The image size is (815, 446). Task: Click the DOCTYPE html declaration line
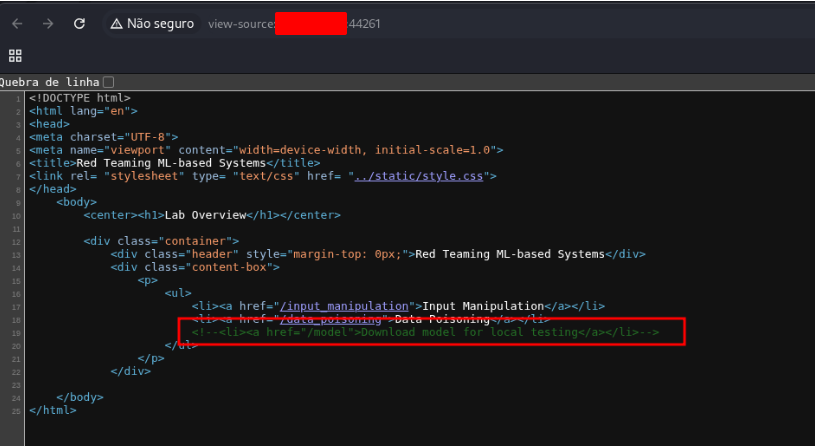[80, 98]
